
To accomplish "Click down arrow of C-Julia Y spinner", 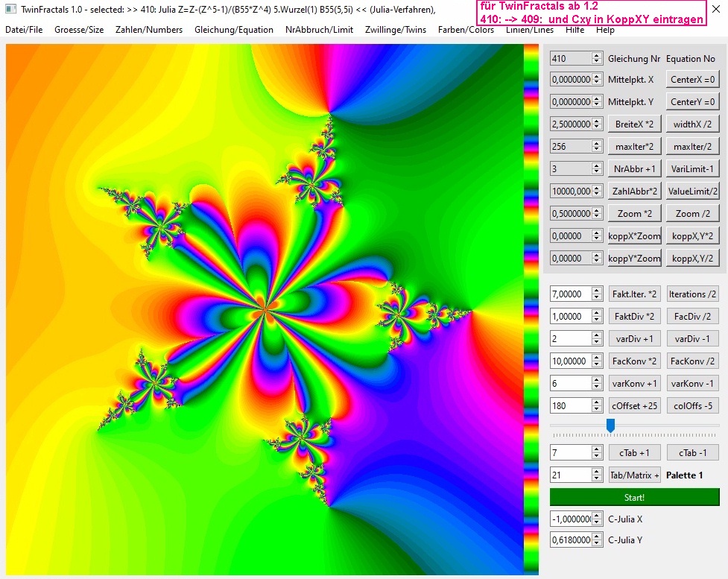I will [597, 543].
